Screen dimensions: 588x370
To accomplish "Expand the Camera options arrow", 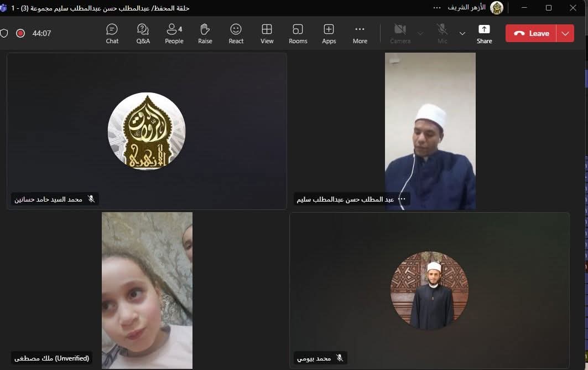I will coord(420,33).
